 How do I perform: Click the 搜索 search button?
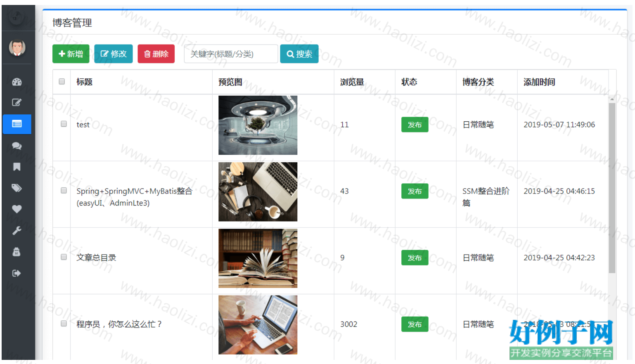tap(299, 54)
